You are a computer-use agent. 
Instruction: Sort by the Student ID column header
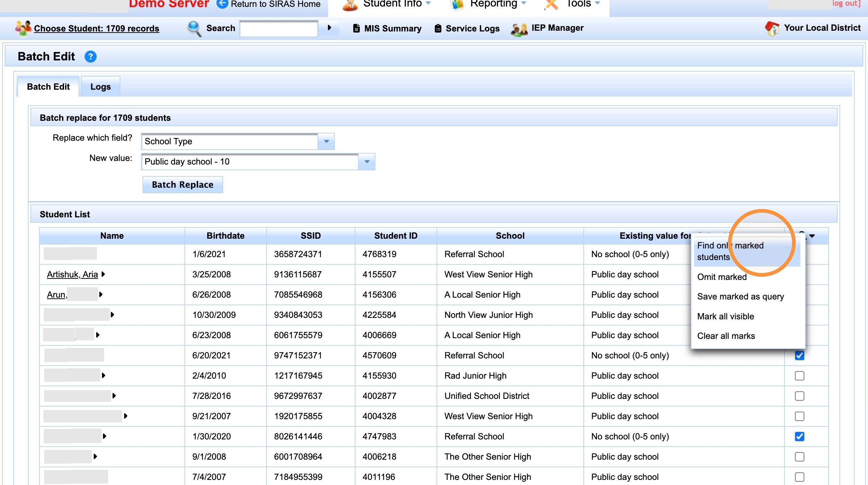point(396,236)
